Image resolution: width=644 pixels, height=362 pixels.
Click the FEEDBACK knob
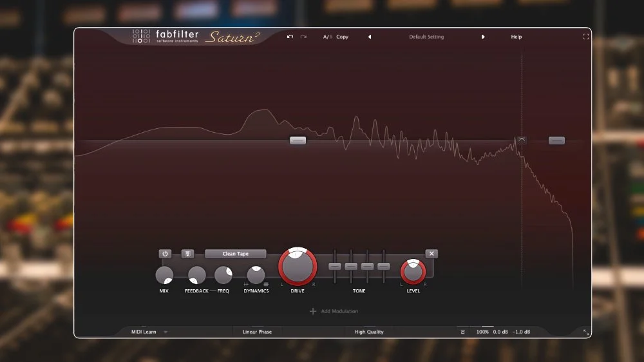coord(196,275)
